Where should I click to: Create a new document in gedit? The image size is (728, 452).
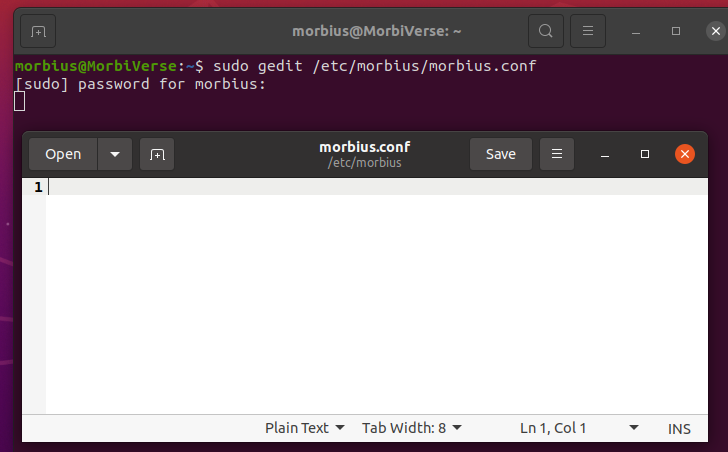pyautogui.click(x=157, y=154)
